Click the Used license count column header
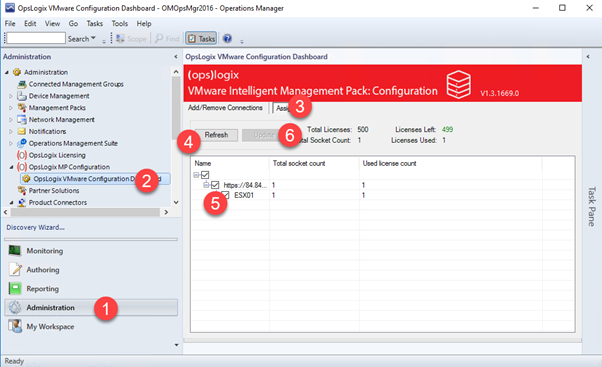602x367 pixels. click(x=450, y=164)
